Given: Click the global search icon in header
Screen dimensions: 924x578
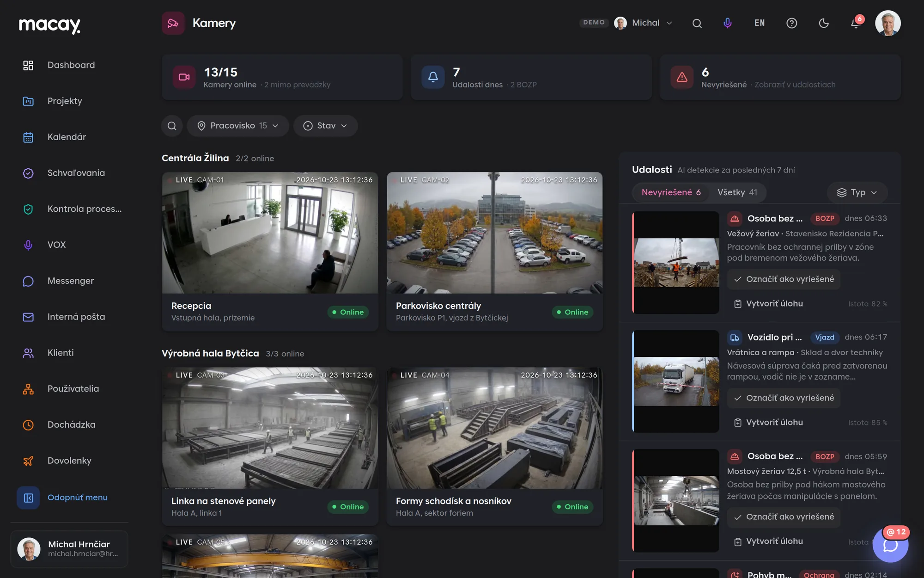Looking at the screenshot, I should tap(697, 23).
